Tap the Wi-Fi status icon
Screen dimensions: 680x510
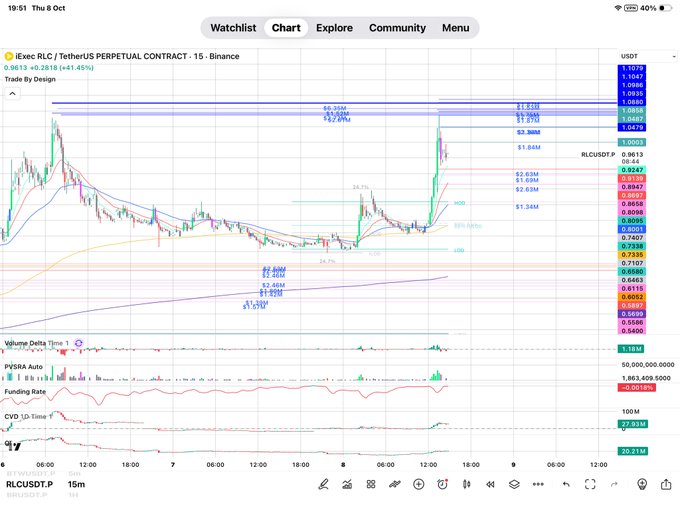(x=618, y=8)
